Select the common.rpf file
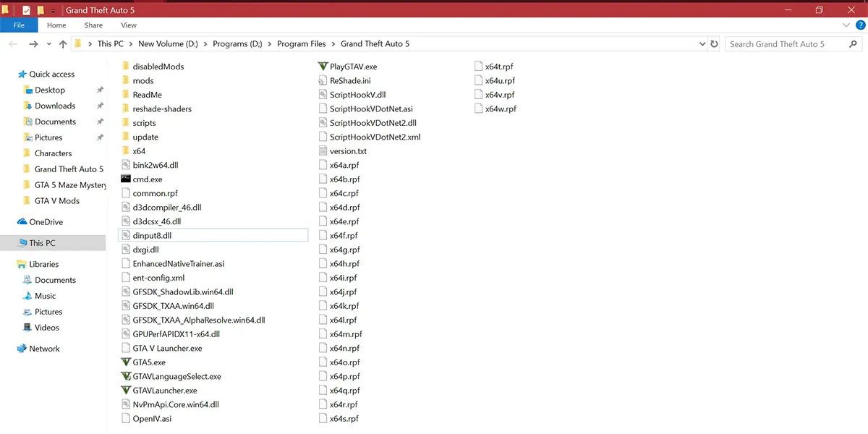868x434 pixels. pyautogui.click(x=150, y=194)
